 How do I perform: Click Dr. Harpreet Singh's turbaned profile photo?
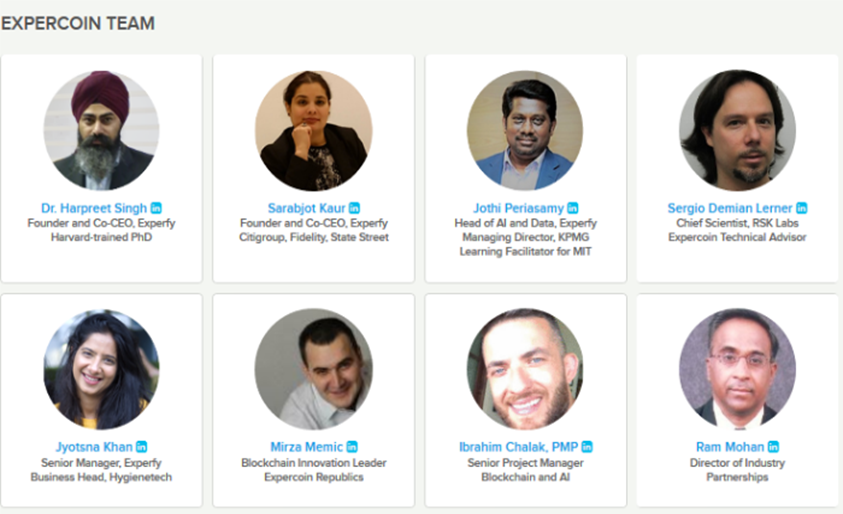pos(101,131)
